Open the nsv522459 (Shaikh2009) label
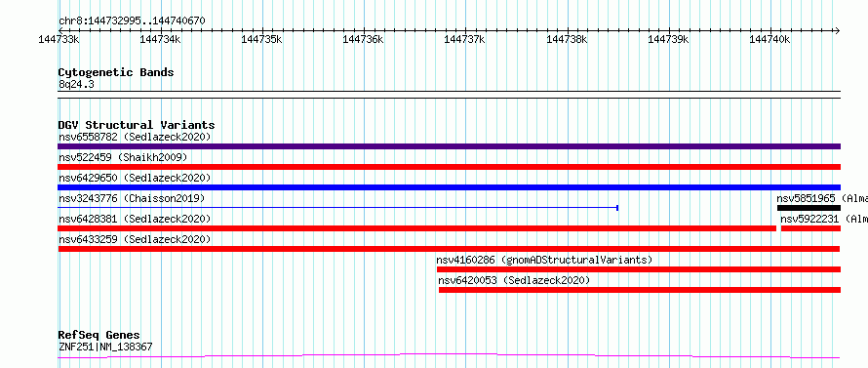This screenshot has height=368, width=868. 123,157
